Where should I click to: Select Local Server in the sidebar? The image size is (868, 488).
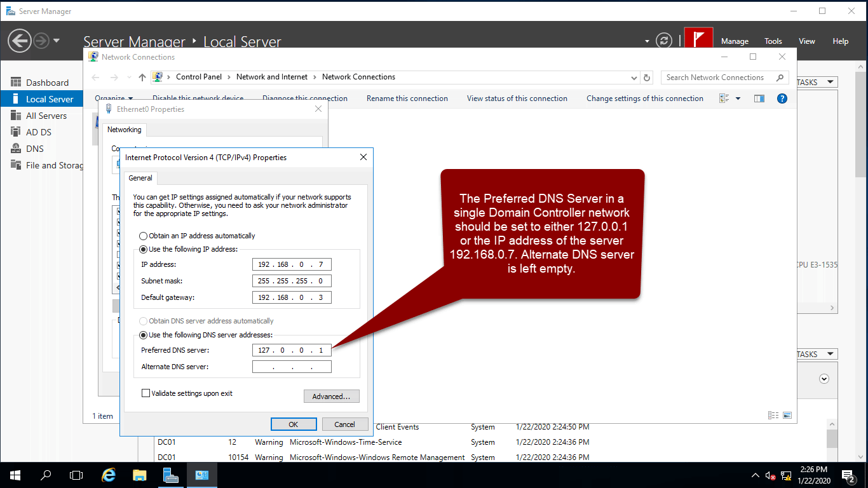pyautogui.click(x=41, y=99)
